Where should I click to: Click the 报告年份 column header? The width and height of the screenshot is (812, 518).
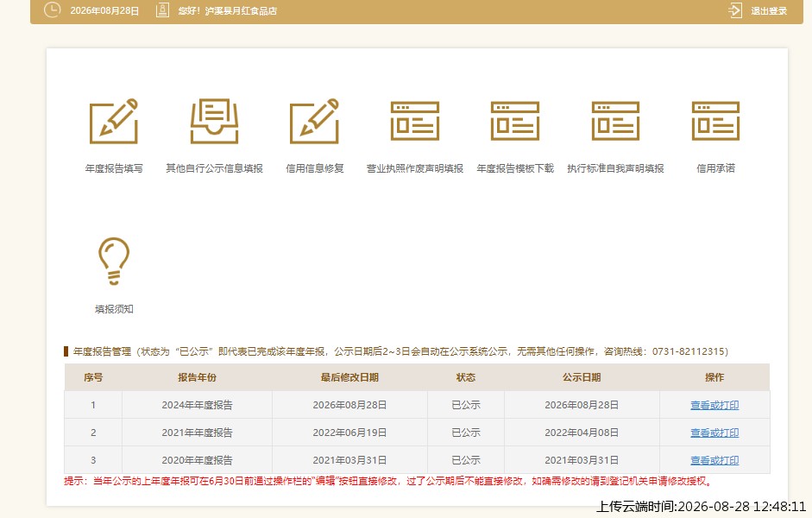[x=197, y=377]
